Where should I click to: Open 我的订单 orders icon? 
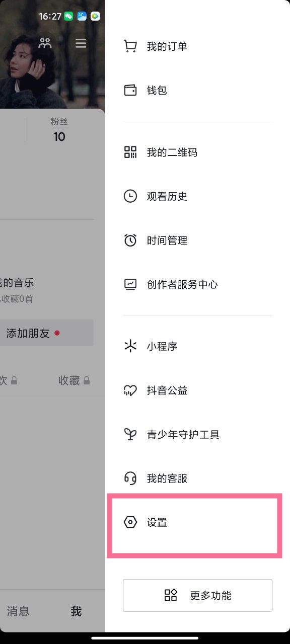[x=130, y=45]
